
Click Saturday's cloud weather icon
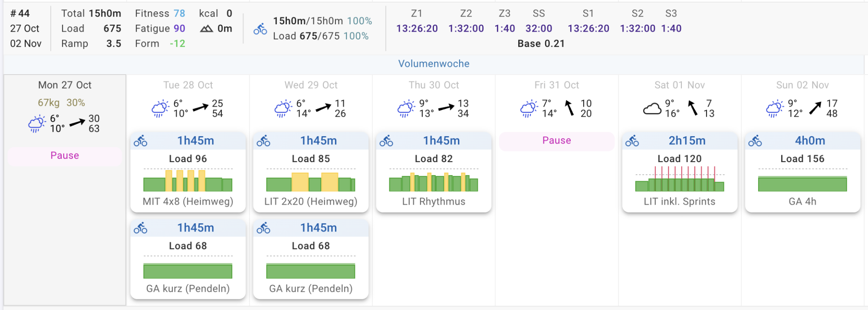click(652, 108)
